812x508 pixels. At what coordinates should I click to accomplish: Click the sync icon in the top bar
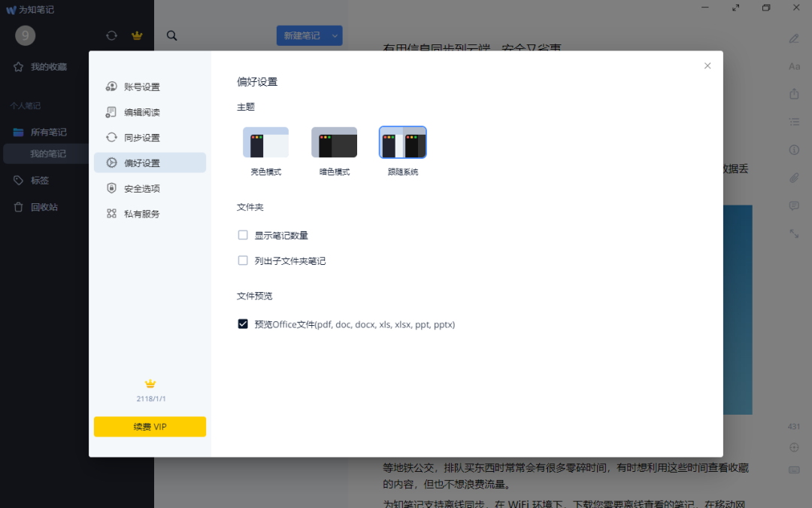click(x=111, y=35)
